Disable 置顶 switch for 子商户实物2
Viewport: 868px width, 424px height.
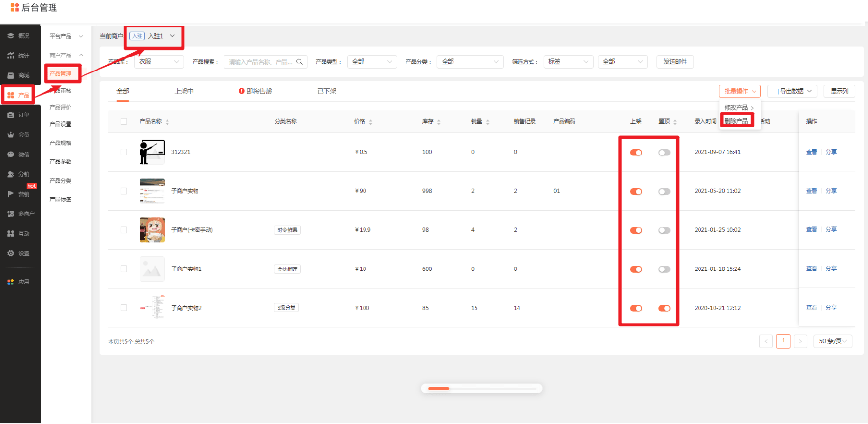[x=664, y=308]
